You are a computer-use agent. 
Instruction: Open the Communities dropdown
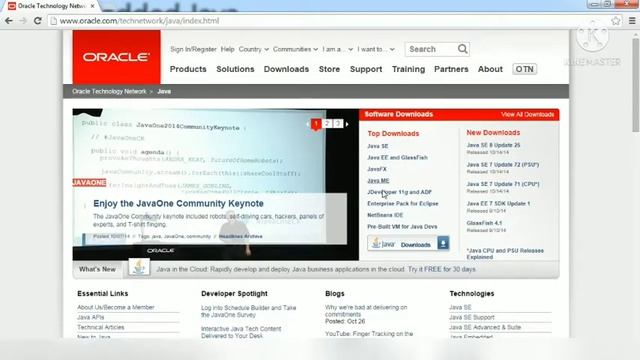[295, 49]
